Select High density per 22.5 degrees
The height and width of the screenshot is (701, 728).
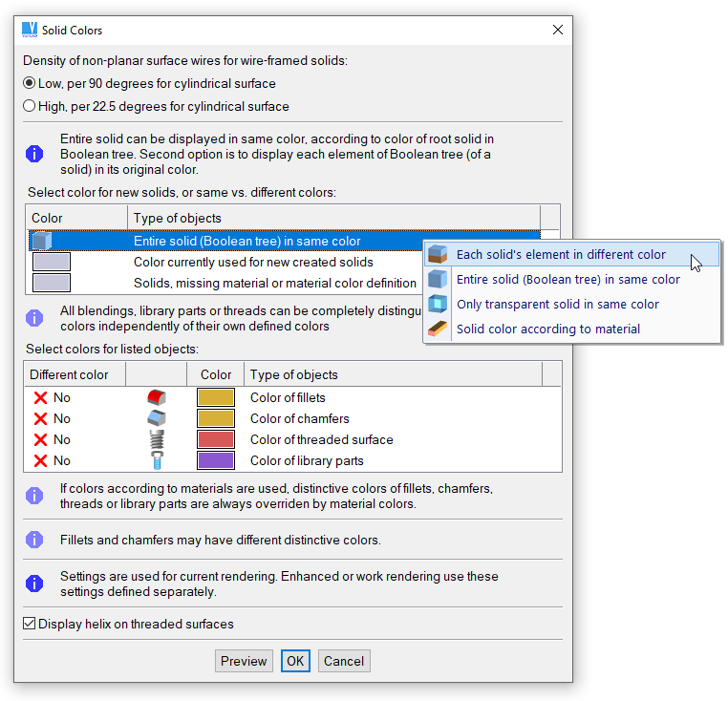(x=30, y=106)
